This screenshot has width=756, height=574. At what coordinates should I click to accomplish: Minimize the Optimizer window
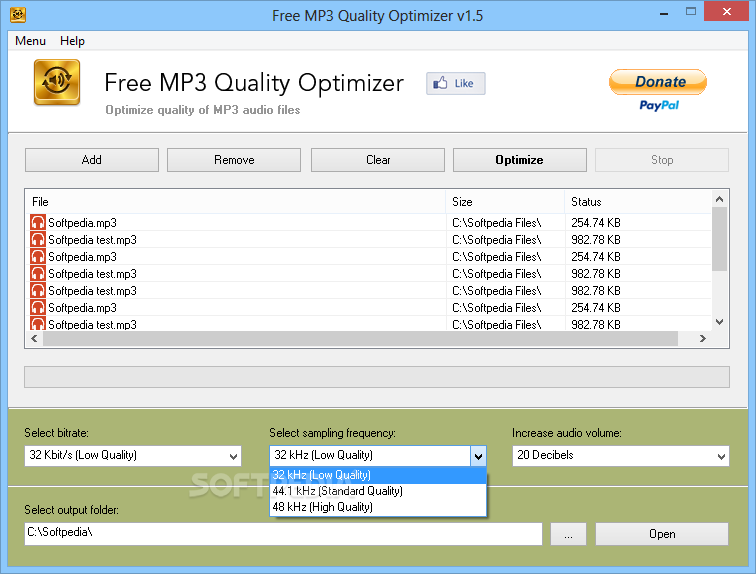664,13
